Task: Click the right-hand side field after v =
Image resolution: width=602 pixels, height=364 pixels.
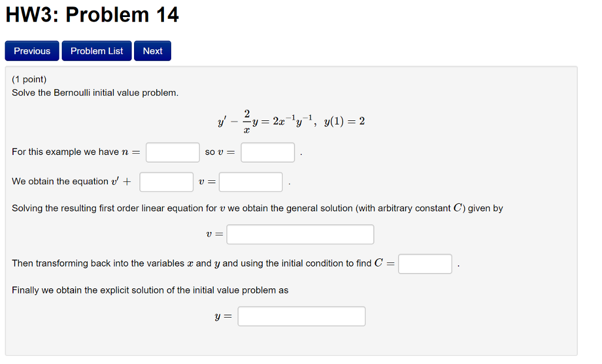Action: pos(250,182)
